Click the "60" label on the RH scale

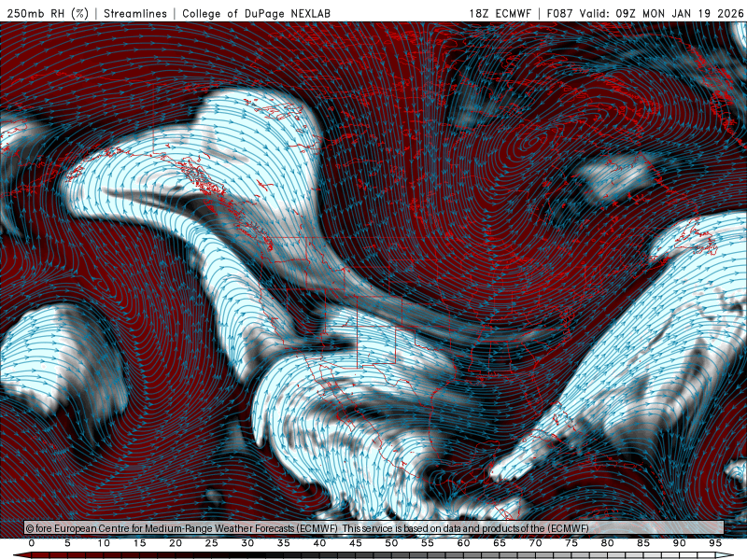[463, 543]
